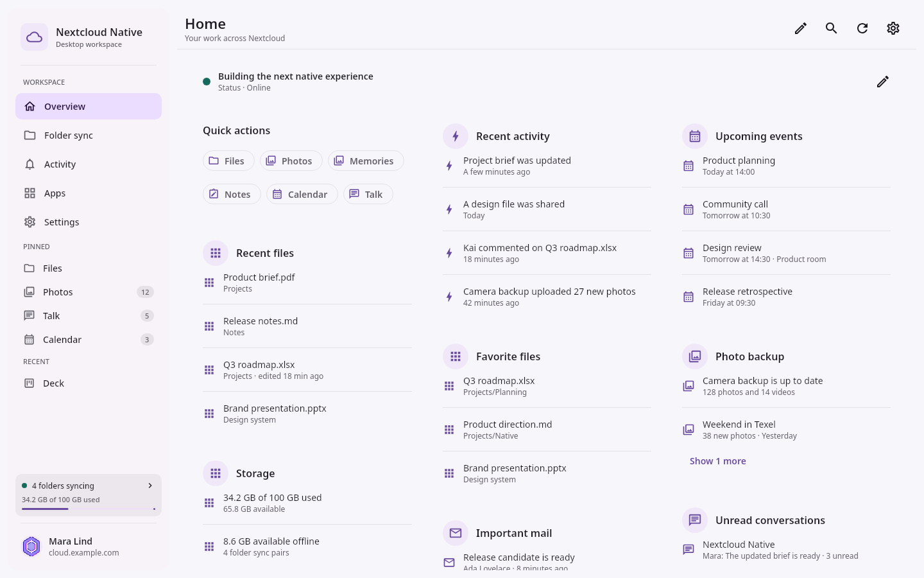The height and width of the screenshot is (578, 924).
Task: Click the Calendar quick action chip
Action: pos(302,194)
